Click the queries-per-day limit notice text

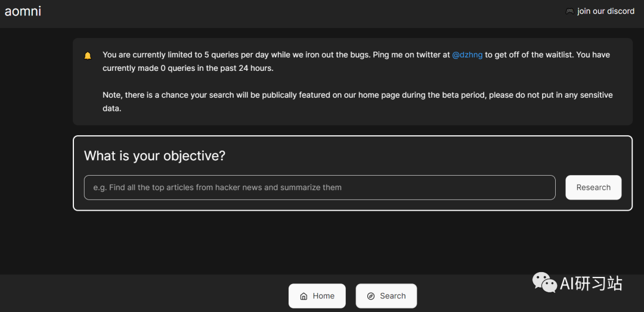point(356,61)
